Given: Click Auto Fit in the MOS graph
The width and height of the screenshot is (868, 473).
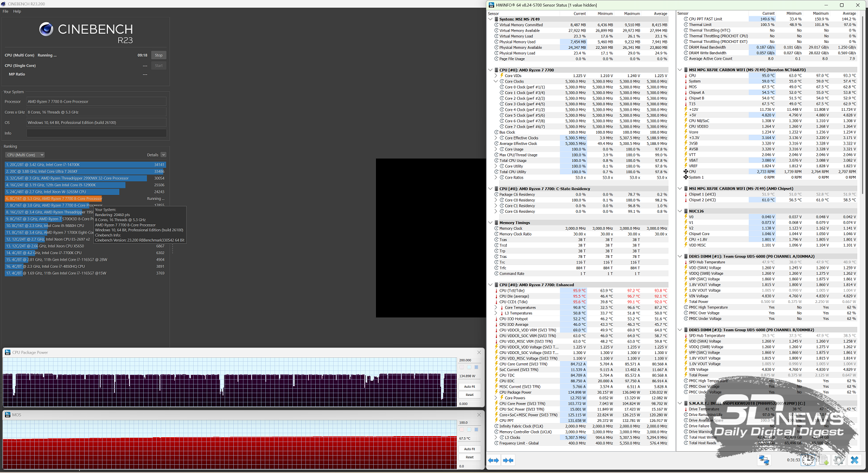Looking at the screenshot, I should 469,449.
